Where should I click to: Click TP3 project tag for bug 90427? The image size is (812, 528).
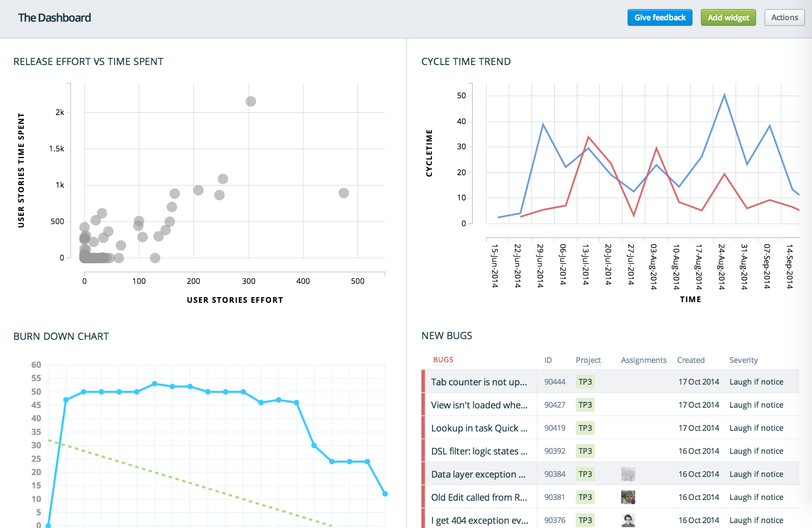click(585, 405)
